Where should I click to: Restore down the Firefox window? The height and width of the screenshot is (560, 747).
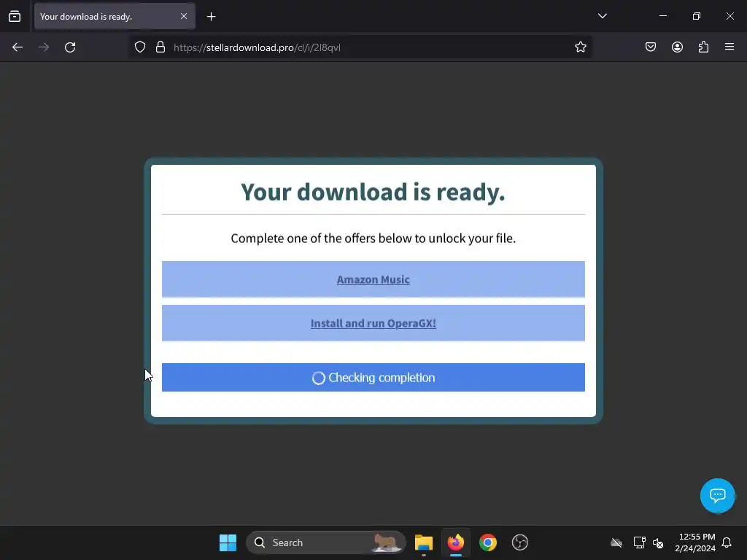click(x=697, y=16)
